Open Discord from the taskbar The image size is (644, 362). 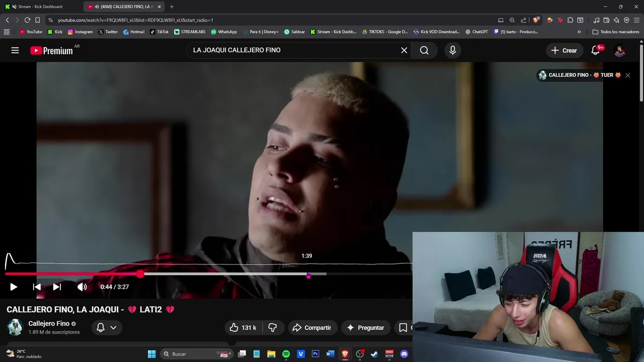pyautogui.click(x=404, y=354)
